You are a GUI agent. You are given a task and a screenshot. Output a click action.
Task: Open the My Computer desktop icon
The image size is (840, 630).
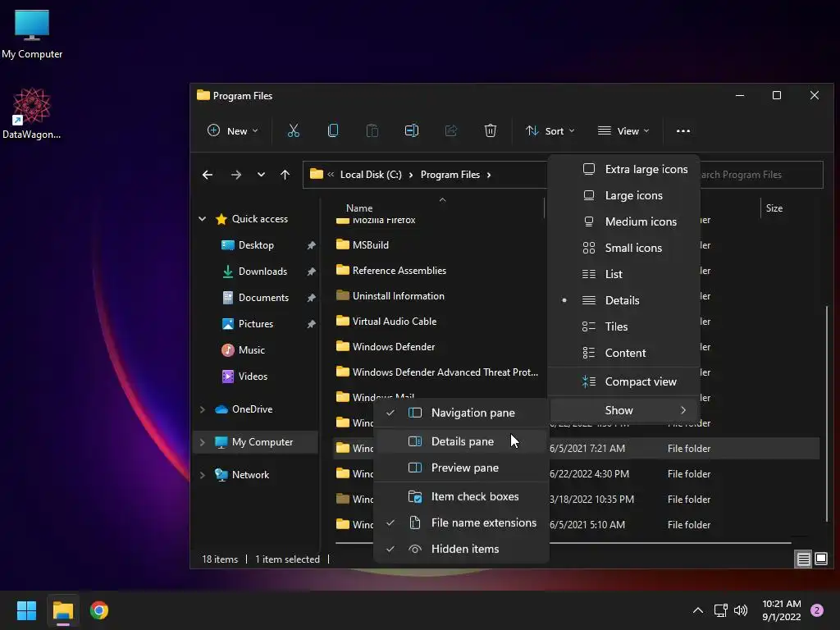32,34
